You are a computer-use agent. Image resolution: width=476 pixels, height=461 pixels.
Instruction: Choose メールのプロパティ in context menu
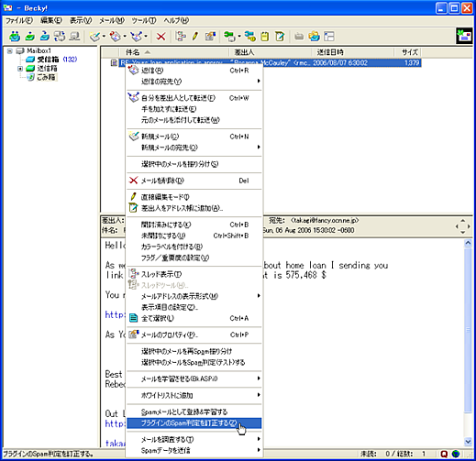click(x=194, y=335)
